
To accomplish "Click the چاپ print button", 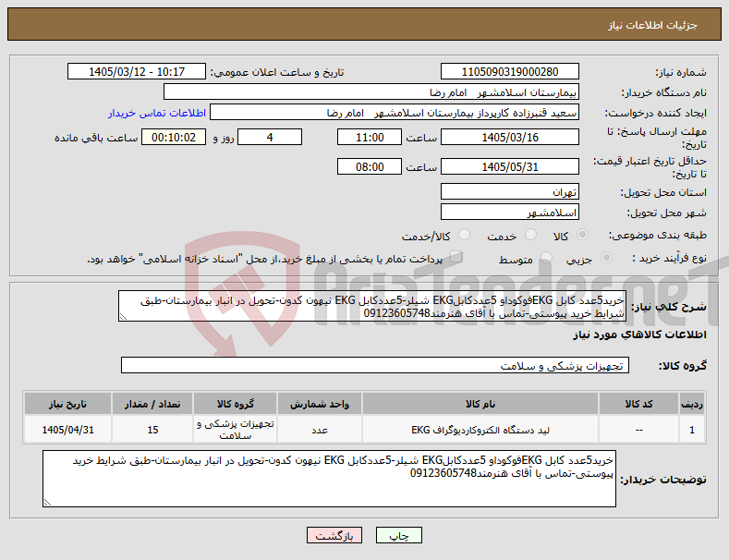I will pyautogui.click(x=399, y=535).
